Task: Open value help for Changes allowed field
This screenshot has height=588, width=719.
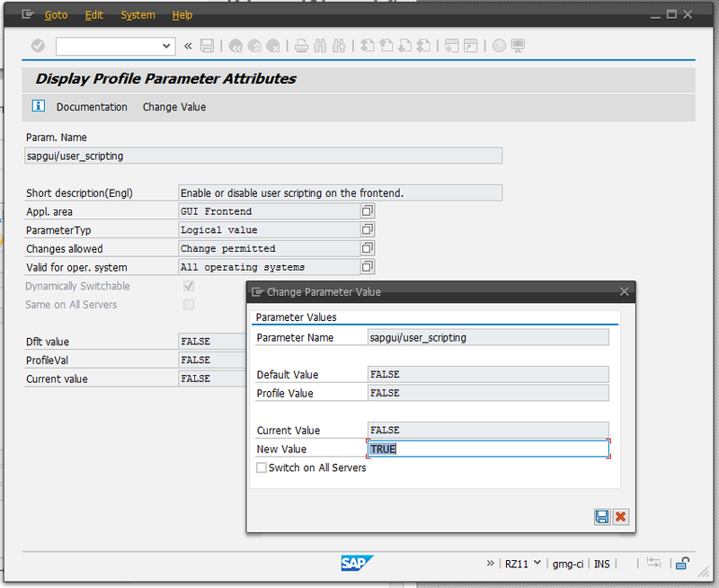Action: tap(368, 248)
